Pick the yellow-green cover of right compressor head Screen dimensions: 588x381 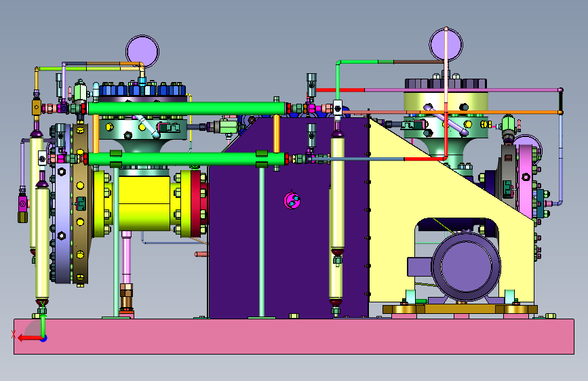pyautogui.click(x=446, y=102)
